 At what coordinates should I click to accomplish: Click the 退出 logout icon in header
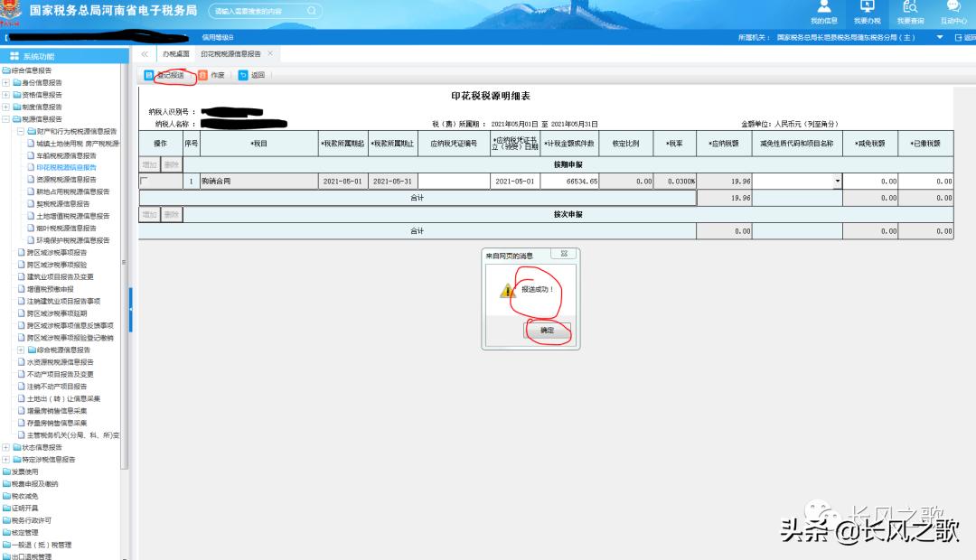point(959,37)
